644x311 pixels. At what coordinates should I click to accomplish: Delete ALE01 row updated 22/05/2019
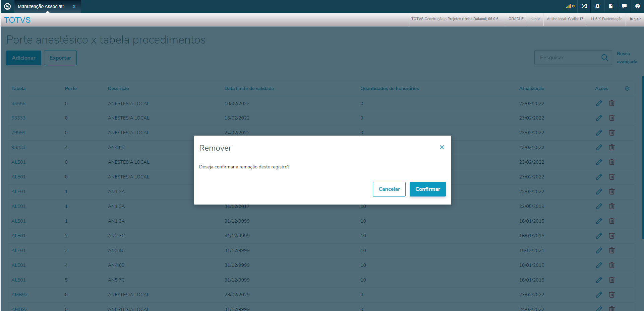click(612, 206)
